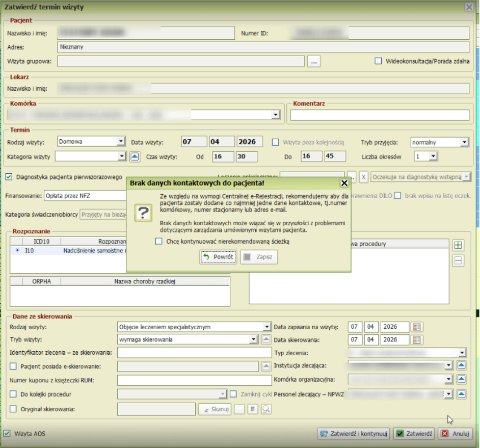Viewport: 480px width, 448px height.
Task: Expand the Liczba okresów dropdown
Action: pyautogui.click(x=433, y=156)
